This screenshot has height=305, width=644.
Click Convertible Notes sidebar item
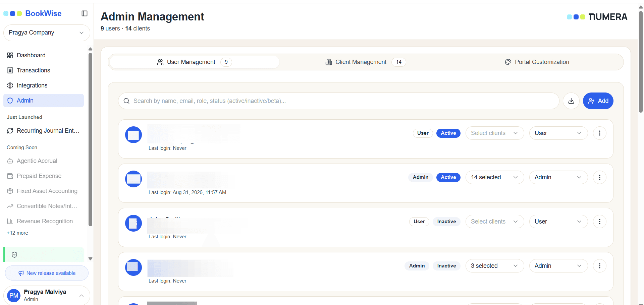(44, 206)
